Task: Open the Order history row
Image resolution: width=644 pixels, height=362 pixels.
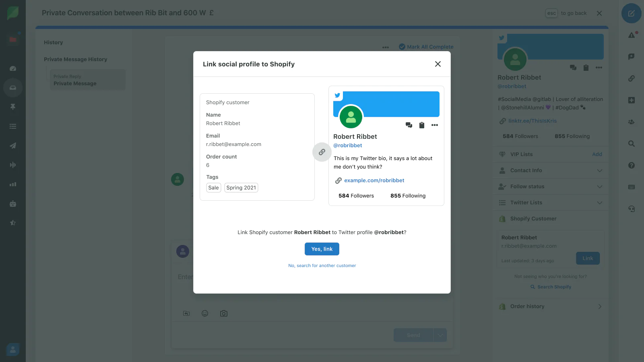Action: click(551, 306)
